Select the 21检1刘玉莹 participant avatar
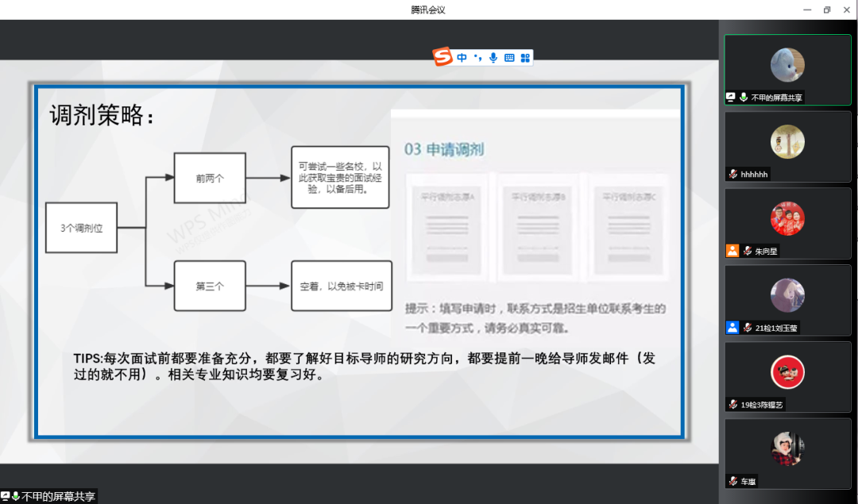This screenshot has width=858, height=504. pyautogui.click(x=787, y=295)
